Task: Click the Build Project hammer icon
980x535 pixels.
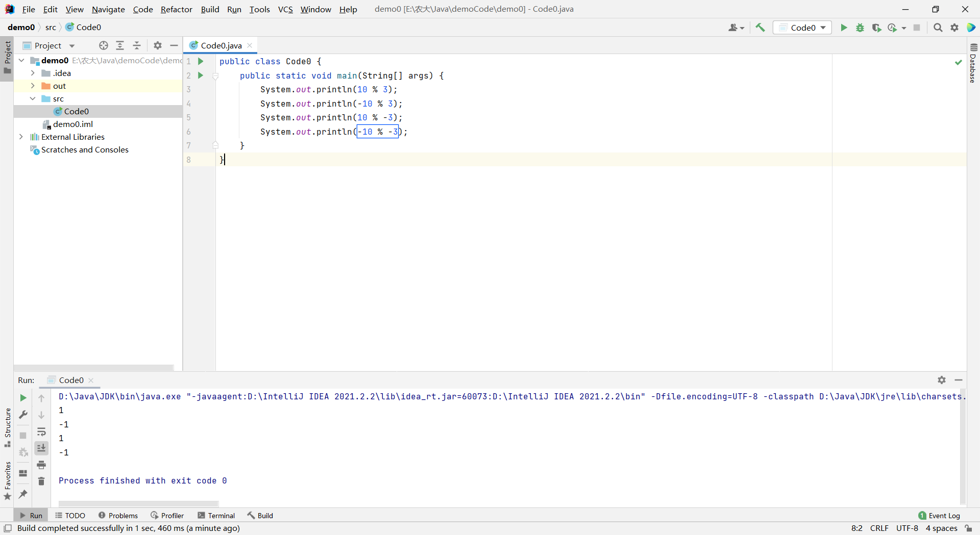Action: pos(760,28)
